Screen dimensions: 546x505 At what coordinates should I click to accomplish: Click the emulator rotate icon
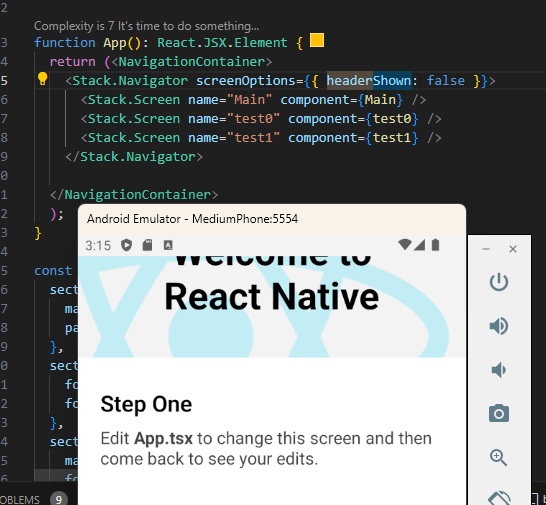point(499,498)
